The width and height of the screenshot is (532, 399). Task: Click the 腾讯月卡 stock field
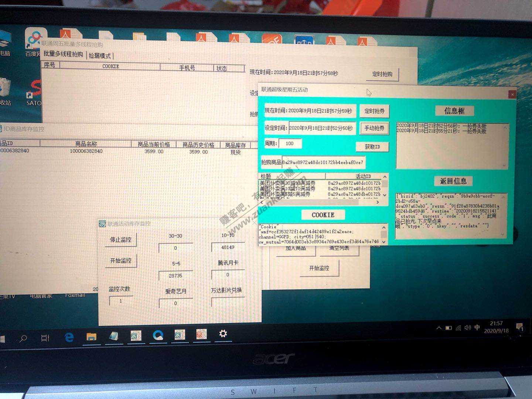click(x=228, y=274)
